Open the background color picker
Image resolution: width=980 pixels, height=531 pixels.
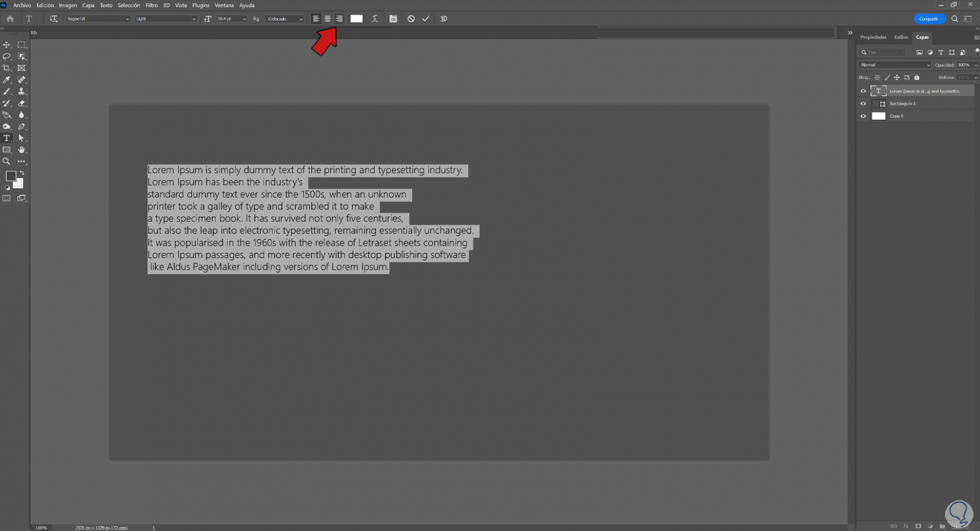(x=20, y=184)
